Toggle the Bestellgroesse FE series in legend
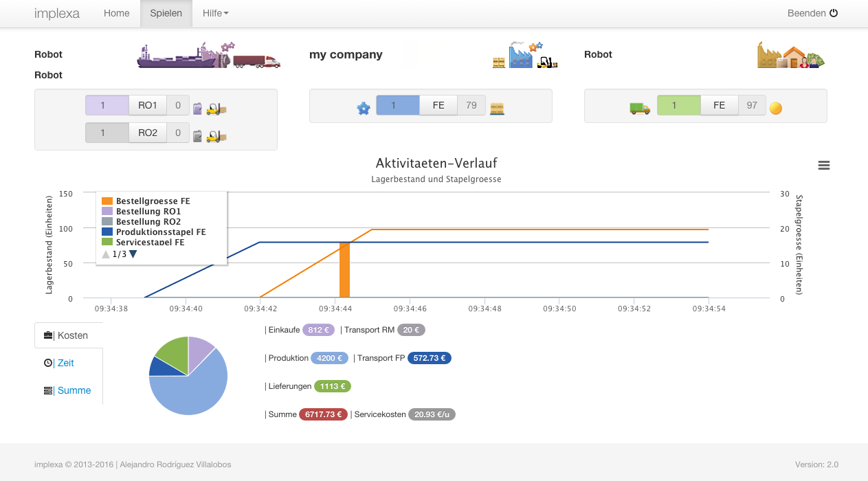This screenshot has height=481, width=868. 153,201
